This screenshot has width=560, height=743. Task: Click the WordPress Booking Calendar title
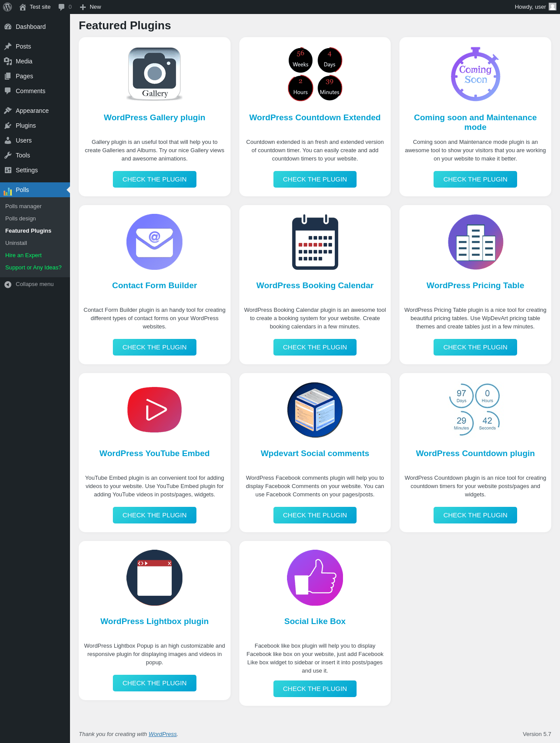[x=315, y=286]
